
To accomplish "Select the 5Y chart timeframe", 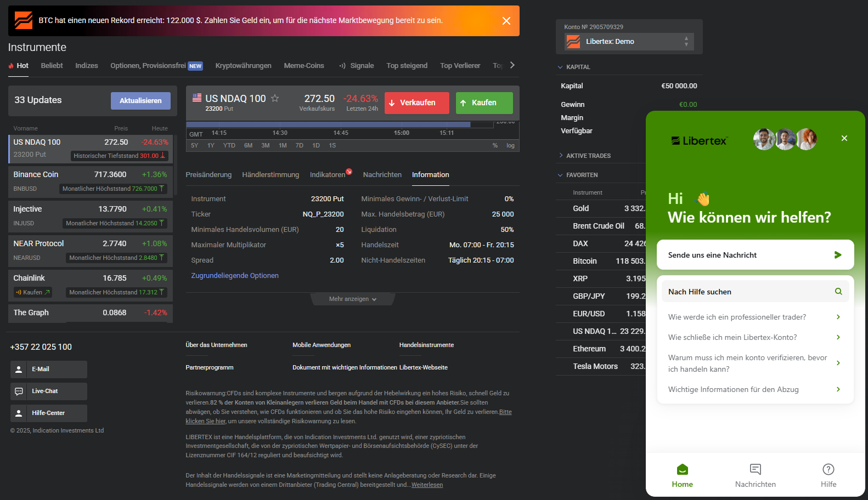I will [x=195, y=146].
